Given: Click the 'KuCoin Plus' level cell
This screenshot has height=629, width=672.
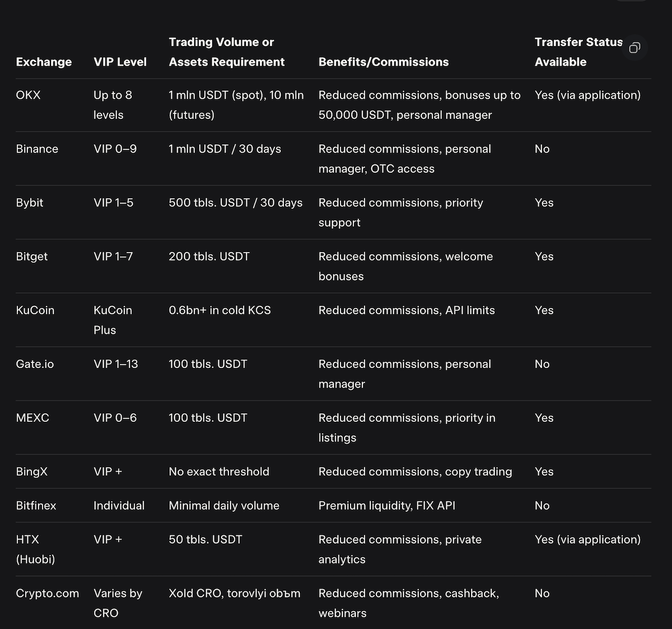Looking at the screenshot, I should [x=113, y=320].
